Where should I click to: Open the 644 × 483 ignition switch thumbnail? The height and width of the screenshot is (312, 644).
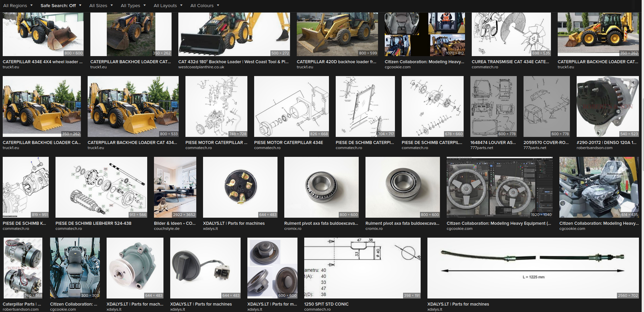[240, 187]
